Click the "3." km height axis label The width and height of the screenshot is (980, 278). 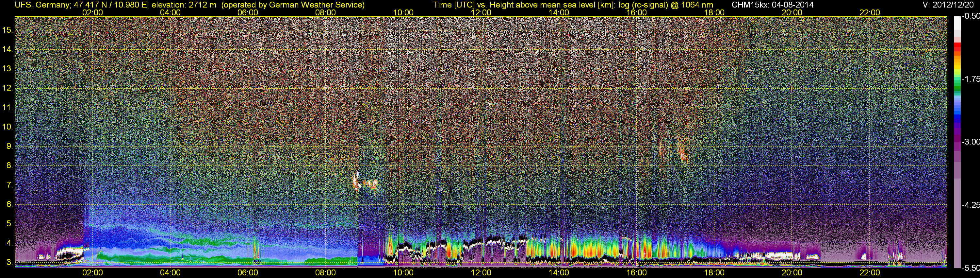[9, 262]
